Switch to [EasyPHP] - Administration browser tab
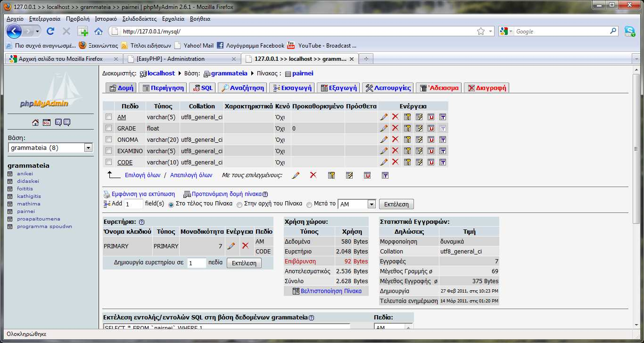 [x=182, y=59]
